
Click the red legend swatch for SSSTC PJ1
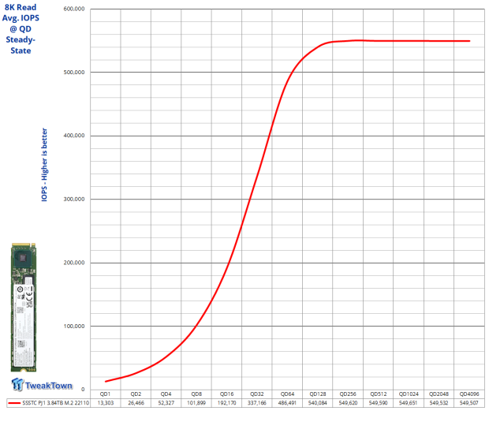coord(14,403)
